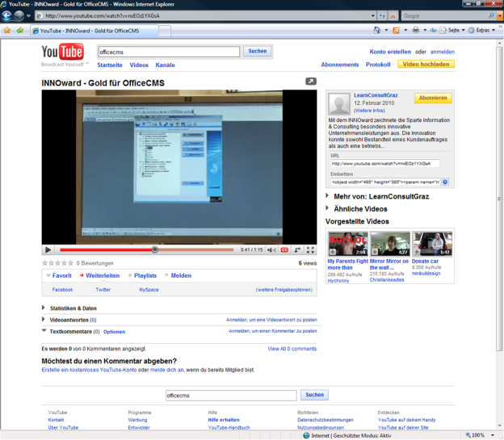
Task: Click refresh icon in address bar
Action: pos(382,15)
